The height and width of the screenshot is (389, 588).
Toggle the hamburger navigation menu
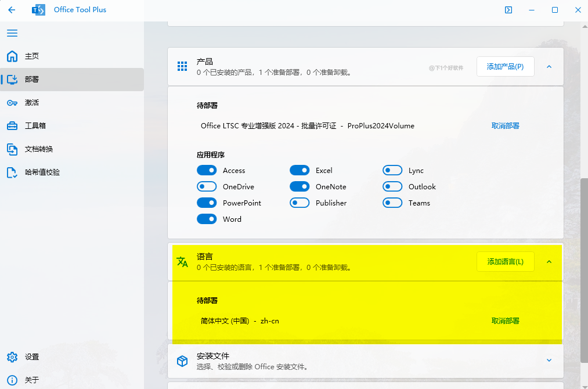pos(12,33)
